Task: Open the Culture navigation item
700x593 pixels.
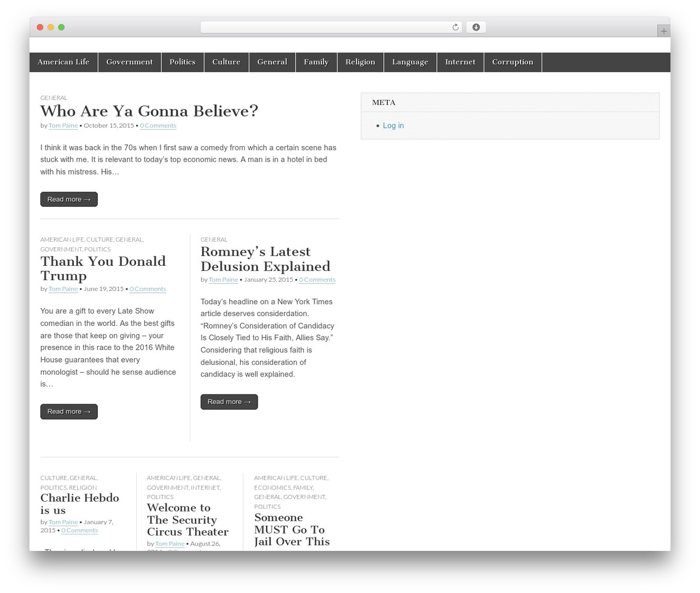Action: coord(226,62)
